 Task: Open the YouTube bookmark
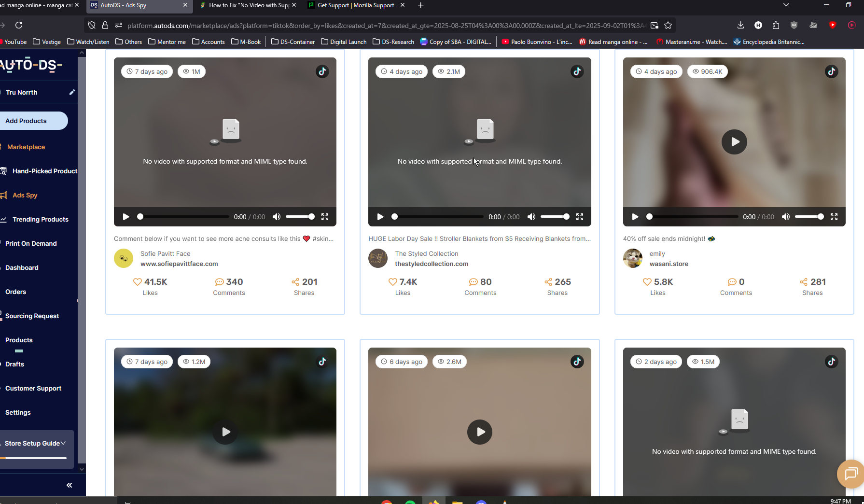(x=14, y=42)
